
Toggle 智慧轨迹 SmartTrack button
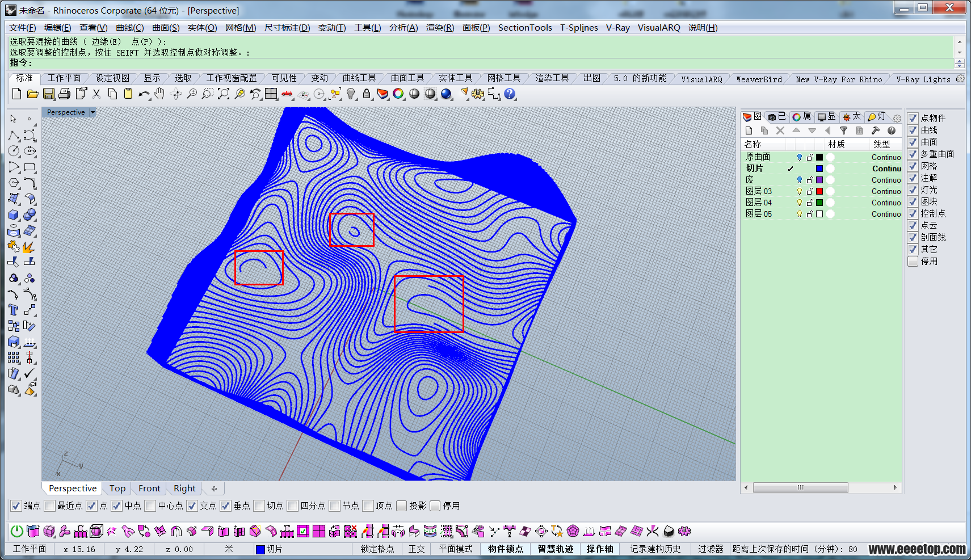[x=555, y=549]
